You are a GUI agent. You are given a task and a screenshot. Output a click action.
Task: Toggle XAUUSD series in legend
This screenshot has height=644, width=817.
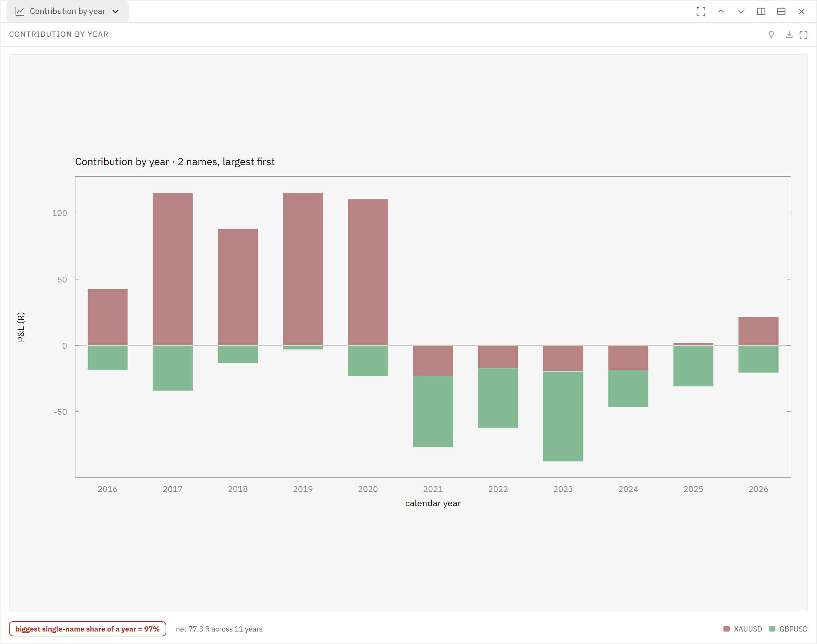pyautogui.click(x=743, y=629)
